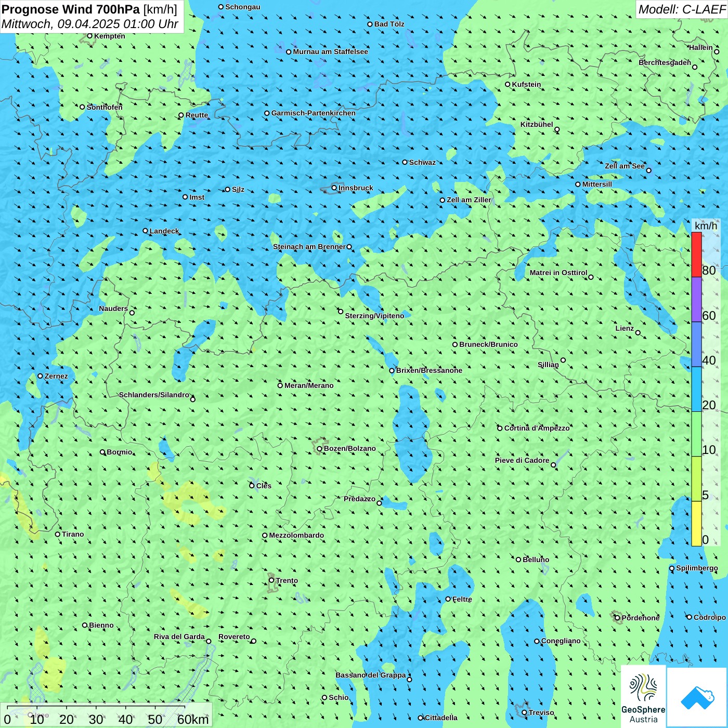Click the green 10 km/h legend color

(x=696, y=434)
